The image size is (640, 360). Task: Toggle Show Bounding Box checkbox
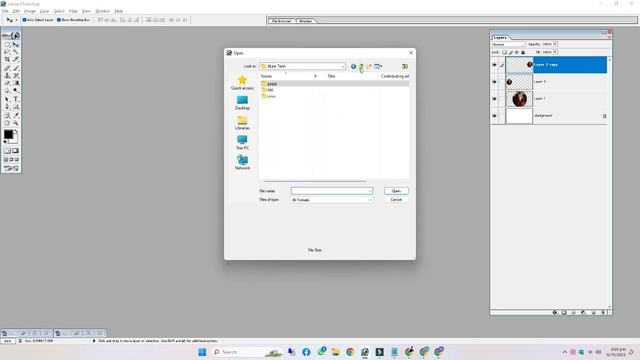pos(59,20)
